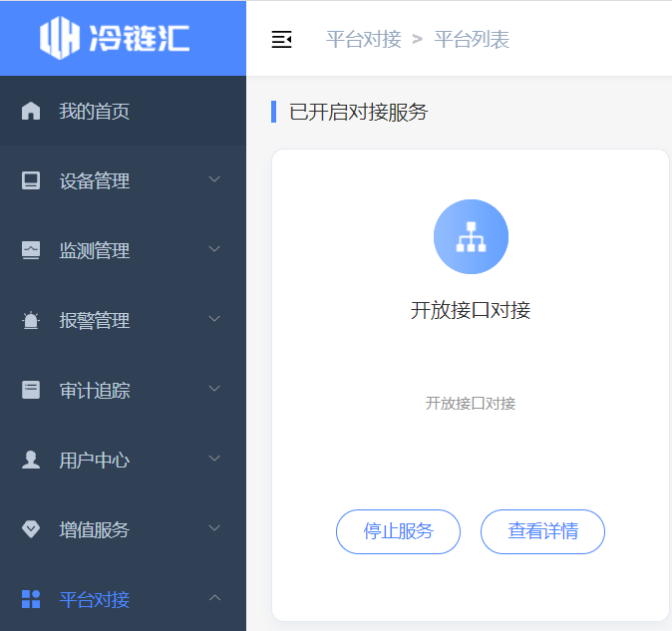Click the 冷链汇 logo in the sidebar header
672x631 pixels.
[x=115, y=38]
